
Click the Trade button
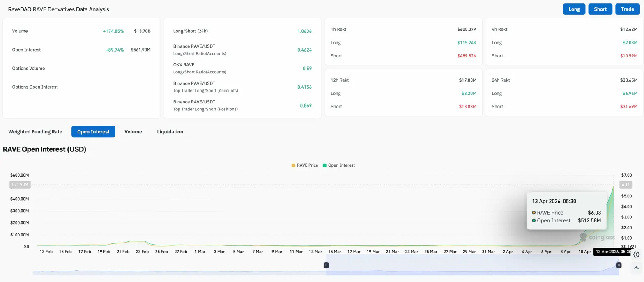627,9
